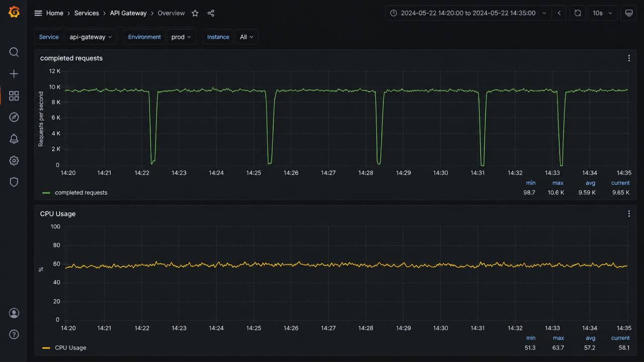
Task: Click the 10.6 K max value
Action: point(556,193)
